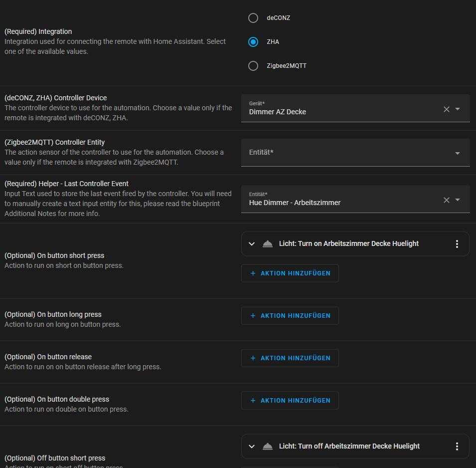Add action for On button long press

(290, 316)
